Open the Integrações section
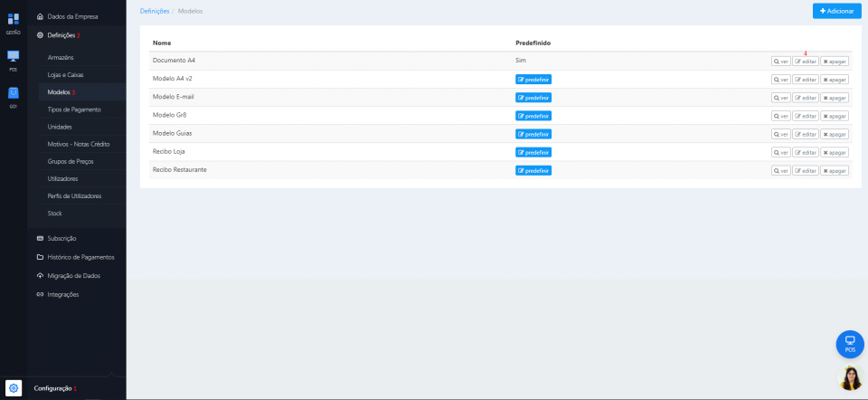Viewport: 868px width, 400px height. pyautogui.click(x=62, y=294)
